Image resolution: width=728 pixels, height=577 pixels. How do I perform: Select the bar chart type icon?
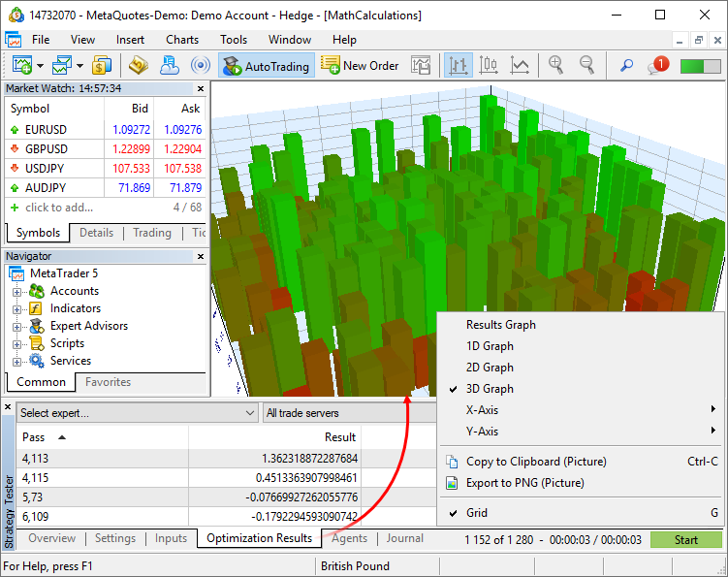459,66
